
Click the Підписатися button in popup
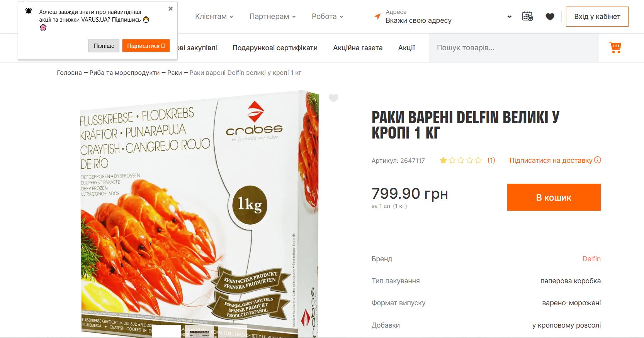click(146, 46)
